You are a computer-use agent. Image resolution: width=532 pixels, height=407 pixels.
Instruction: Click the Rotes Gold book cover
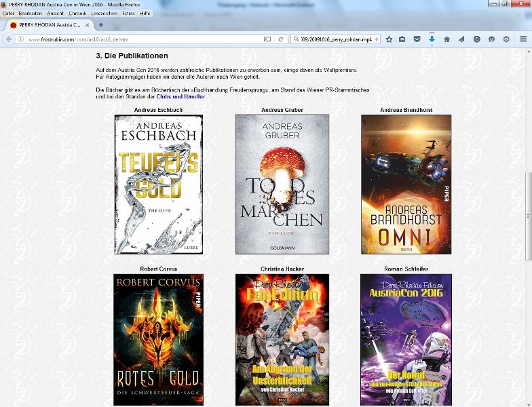[159, 340]
